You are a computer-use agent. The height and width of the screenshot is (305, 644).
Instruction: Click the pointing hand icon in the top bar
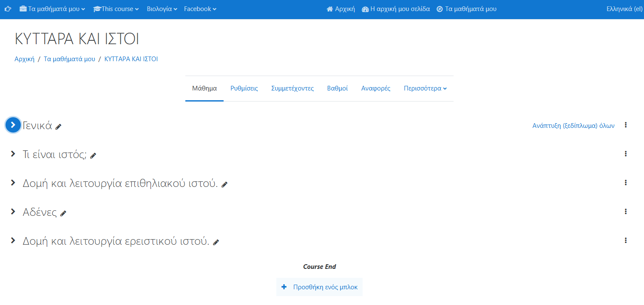click(8, 9)
